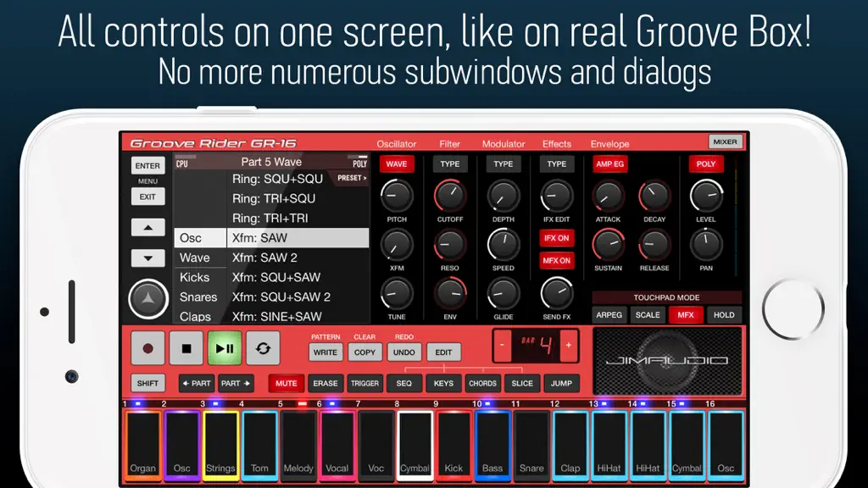Trigger the Strings pad 3

pyautogui.click(x=220, y=444)
